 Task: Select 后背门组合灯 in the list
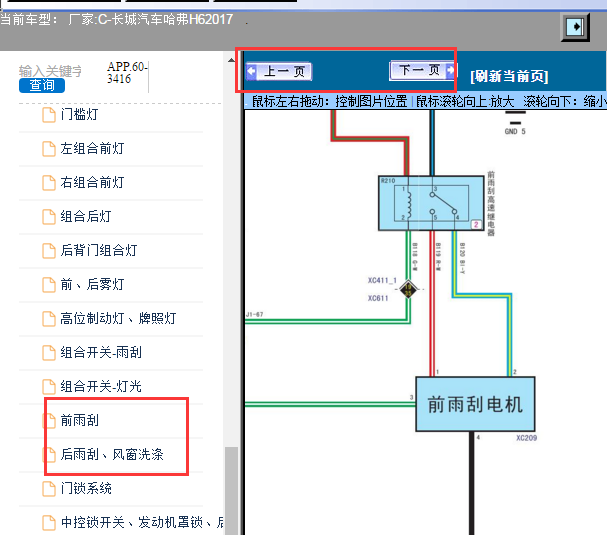coord(99,250)
